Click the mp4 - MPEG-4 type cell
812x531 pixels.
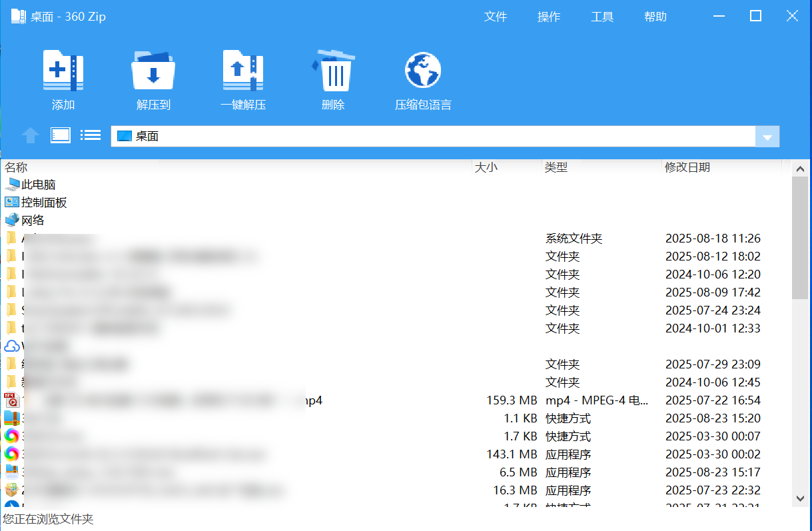[597, 400]
